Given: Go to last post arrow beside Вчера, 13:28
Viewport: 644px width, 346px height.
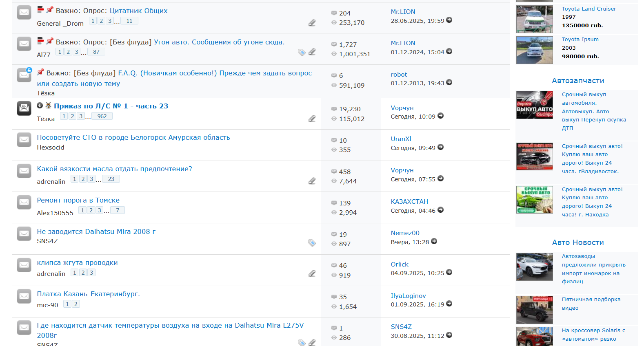Looking at the screenshot, I should point(434,242).
